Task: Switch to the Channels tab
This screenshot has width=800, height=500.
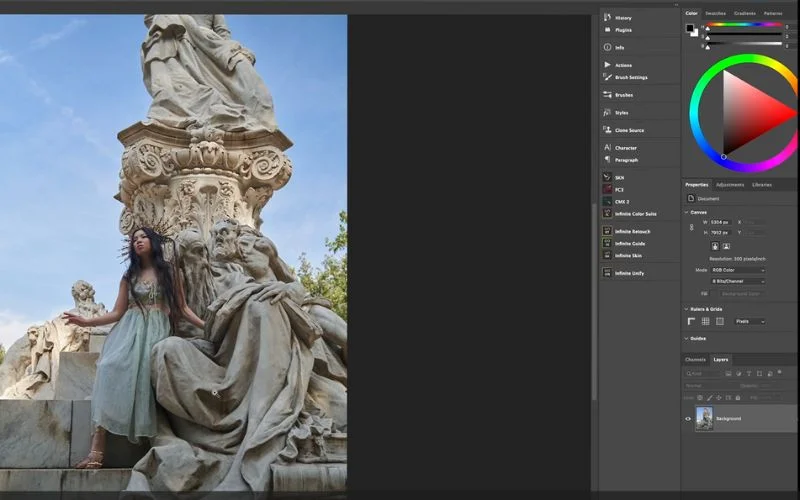Action: point(695,359)
